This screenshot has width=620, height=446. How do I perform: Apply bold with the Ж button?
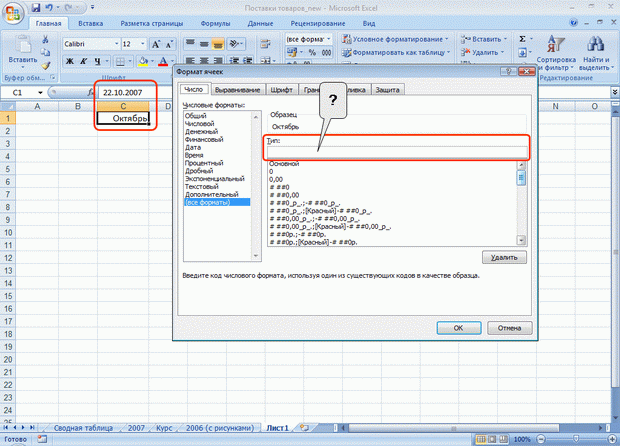(70, 61)
